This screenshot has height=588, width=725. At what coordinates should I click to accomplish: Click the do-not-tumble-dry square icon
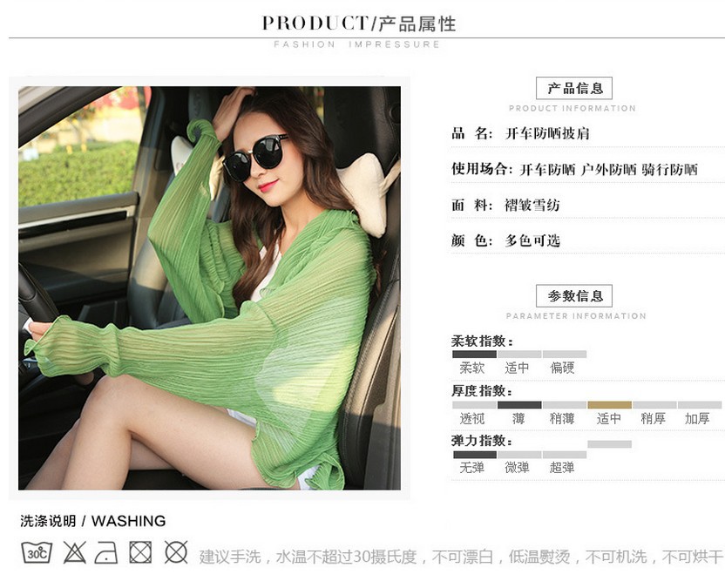click(x=140, y=552)
